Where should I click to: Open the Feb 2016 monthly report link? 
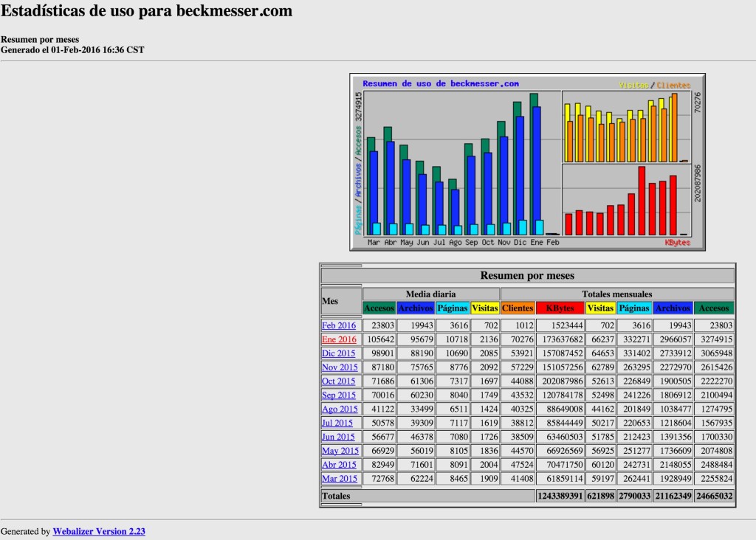tap(339, 325)
